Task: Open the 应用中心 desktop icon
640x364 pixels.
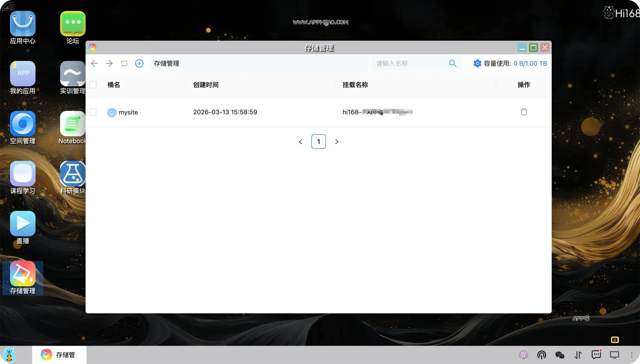Action: 22,24
